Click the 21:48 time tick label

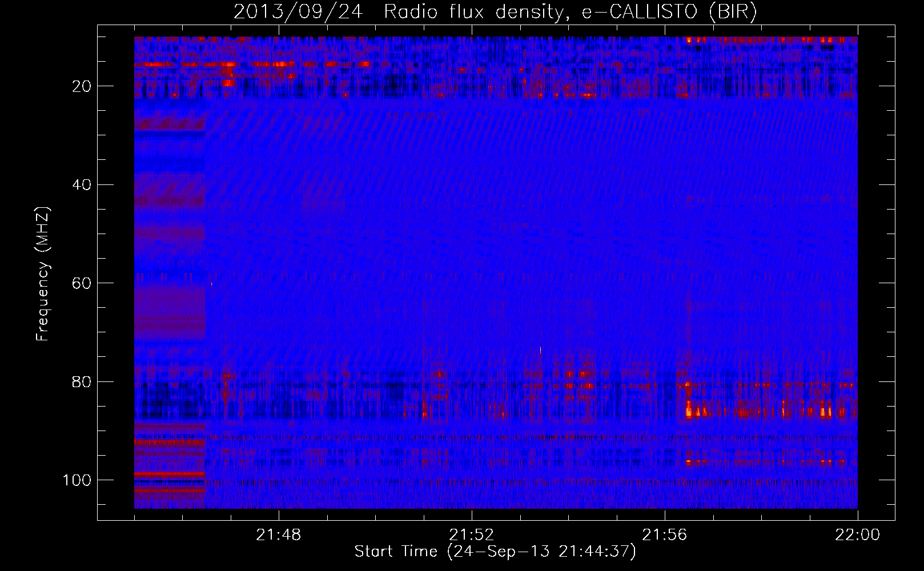coord(279,535)
